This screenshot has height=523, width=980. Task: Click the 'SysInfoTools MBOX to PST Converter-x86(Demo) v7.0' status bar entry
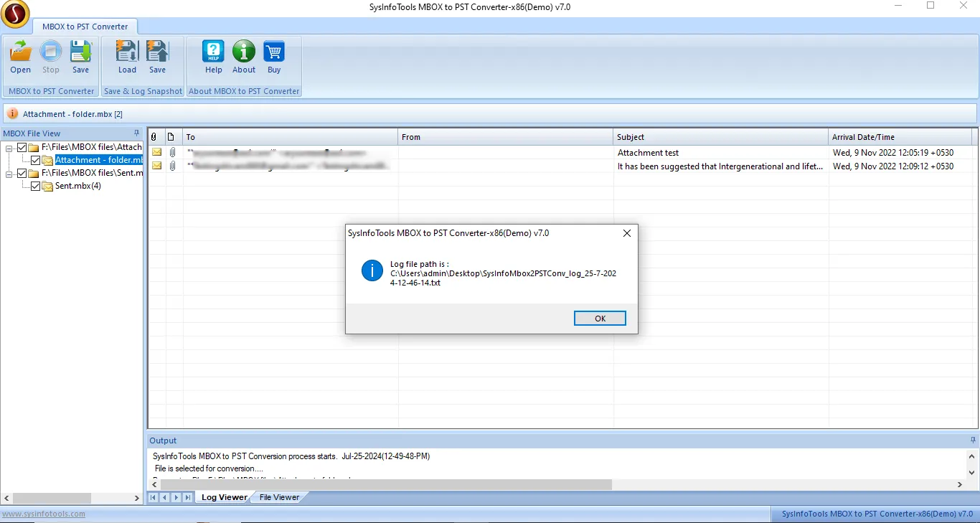coord(877,514)
